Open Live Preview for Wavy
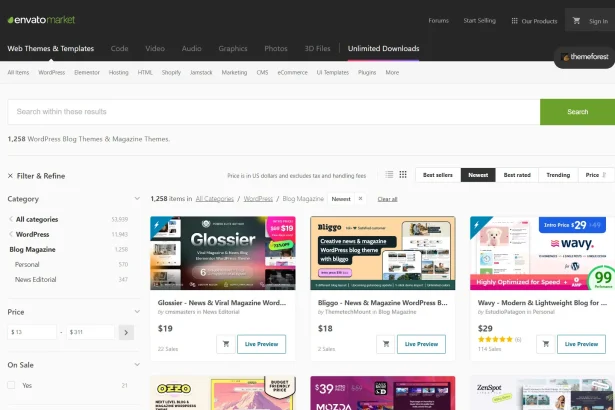The height and width of the screenshot is (410, 615). pyautogui.click(x=581, y=344)
